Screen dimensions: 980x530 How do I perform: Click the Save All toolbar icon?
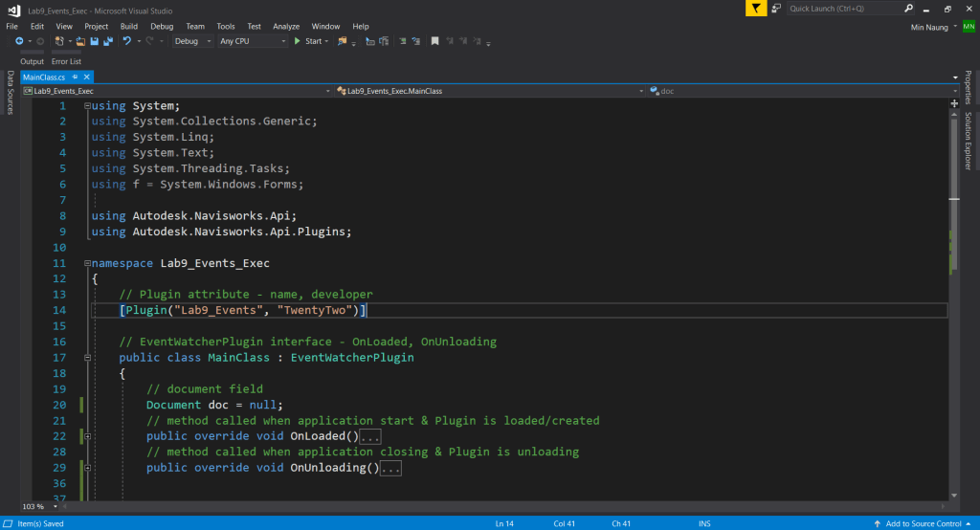[x=108, y=41]
